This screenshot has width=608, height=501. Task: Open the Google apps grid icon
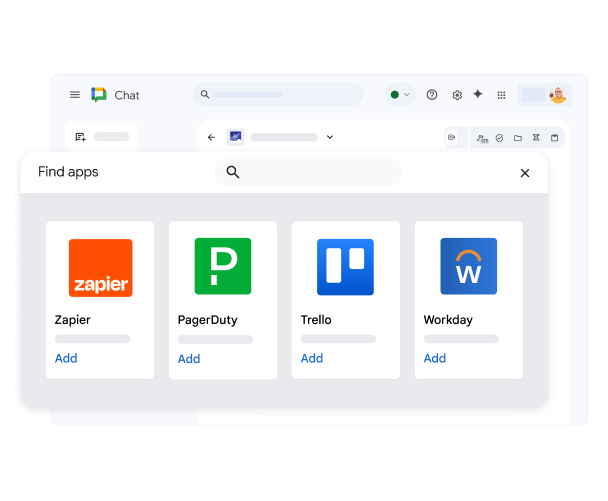pos(501,95)
